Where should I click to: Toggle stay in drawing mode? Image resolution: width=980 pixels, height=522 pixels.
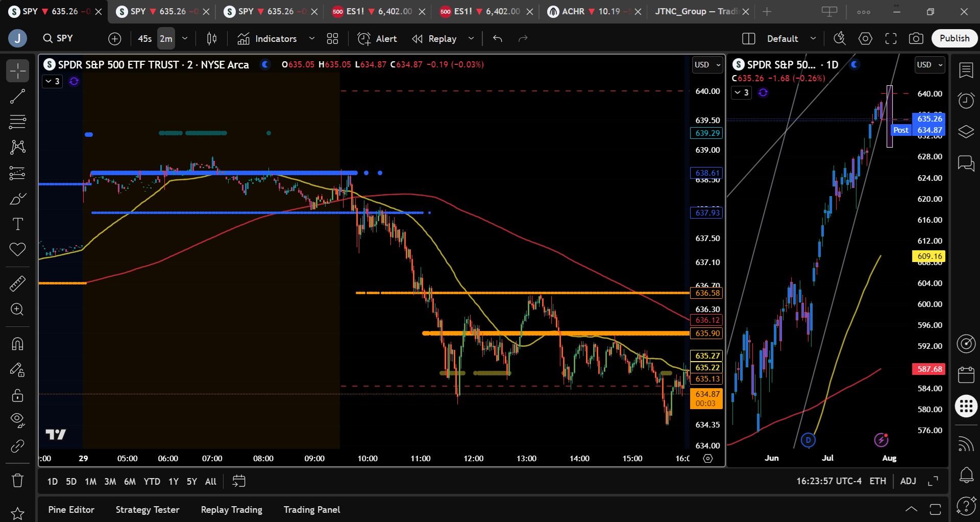coord(17,369)
